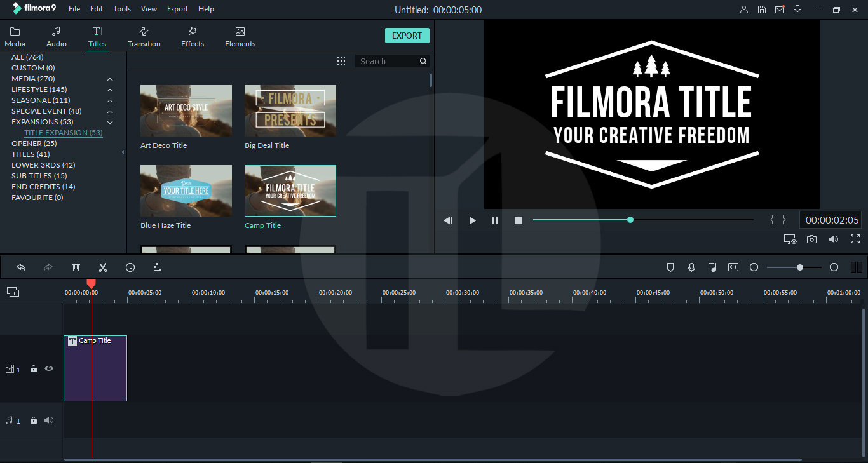
Task: Switch to the Media tab
Action: (15, 37)
